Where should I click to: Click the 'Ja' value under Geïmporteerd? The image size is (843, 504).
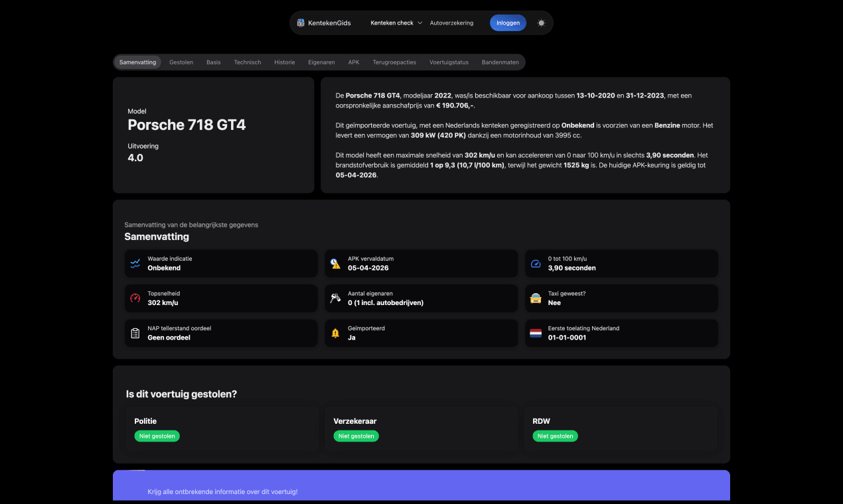351,338
